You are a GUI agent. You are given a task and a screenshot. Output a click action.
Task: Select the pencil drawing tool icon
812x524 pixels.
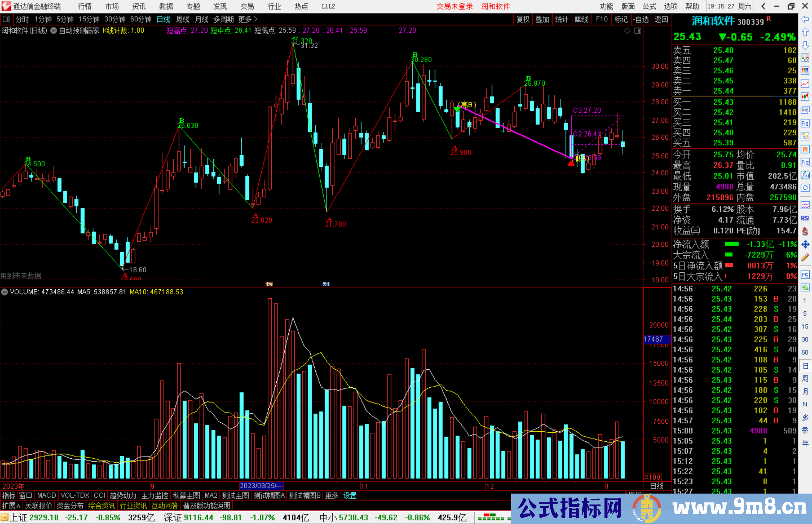(805, 258)
